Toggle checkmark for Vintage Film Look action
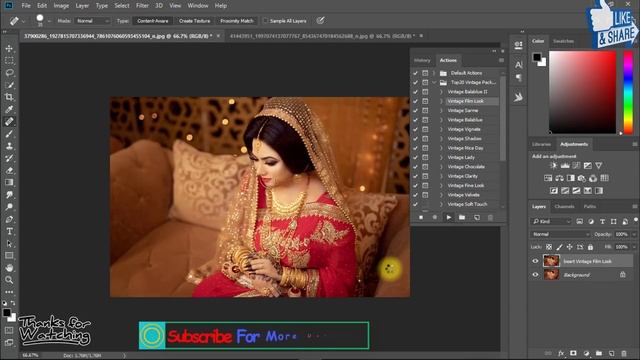 click(415, 101)
